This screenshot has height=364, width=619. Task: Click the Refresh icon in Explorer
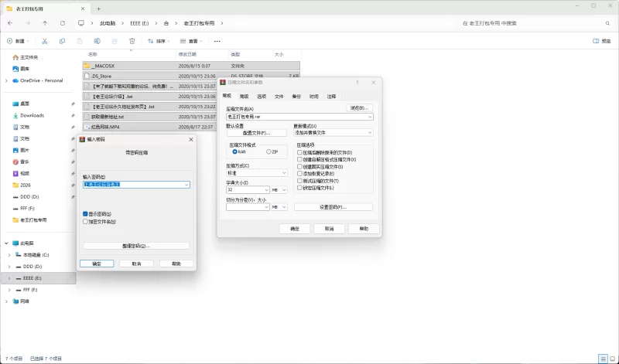63,23
